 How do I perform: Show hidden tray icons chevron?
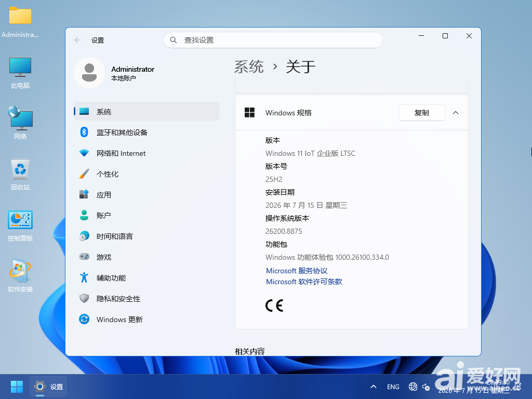coord(374,387)
